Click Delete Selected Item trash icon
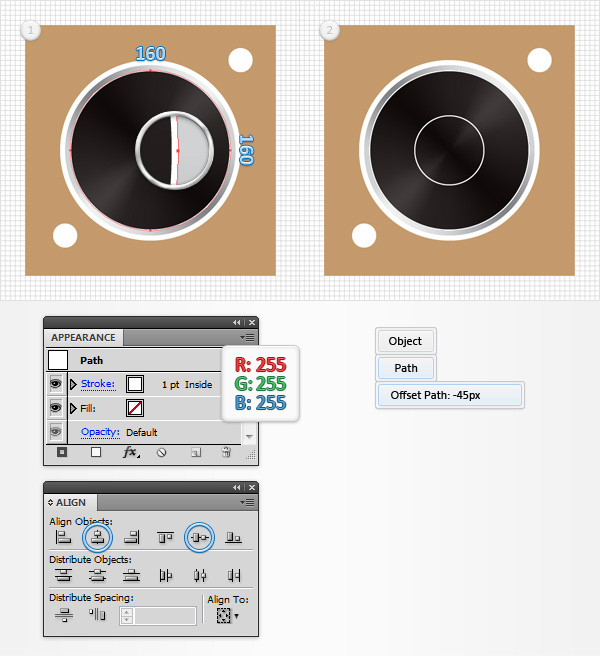The width and height of the screenshot is (600, 656). click(226, 452)
